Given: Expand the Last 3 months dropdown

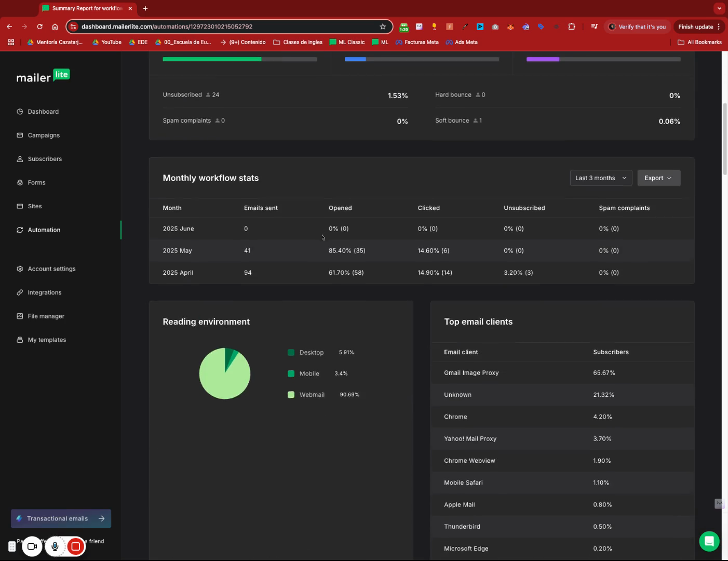Looking at the screenshot, I should [x=601, y=178].
